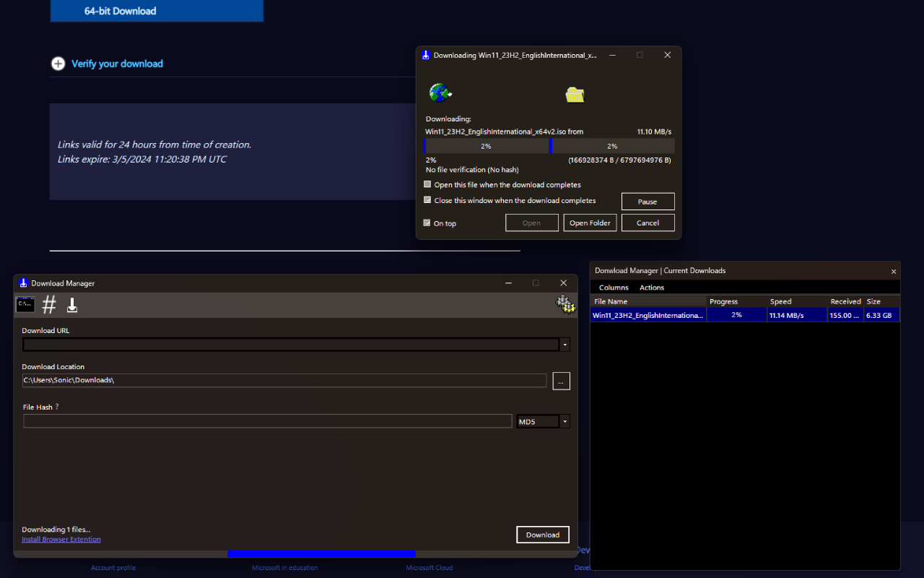Select the Win11_23H2_EnglishInternational download row
The height and width of the screenshot is (578, 924).
pos(745,315)
